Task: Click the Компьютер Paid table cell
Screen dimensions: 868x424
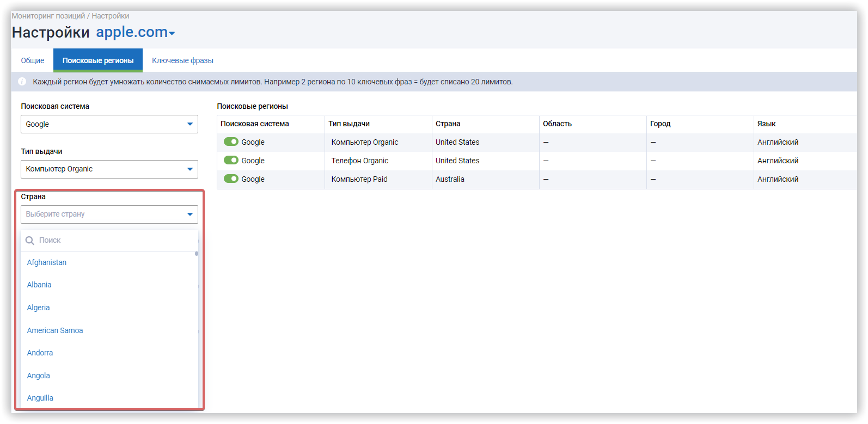Action: [x=378, y=179]
